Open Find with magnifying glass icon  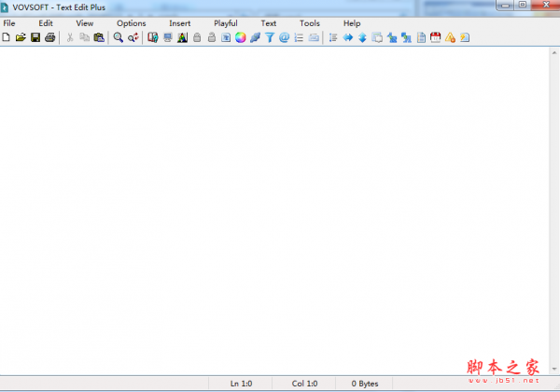119,37
